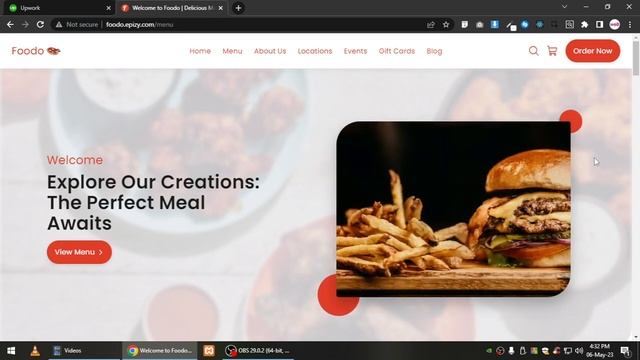The width and height of the screenshot is (640, 360).
Task: Click the burger and fries hero image
Action: [x=453, y=209]
